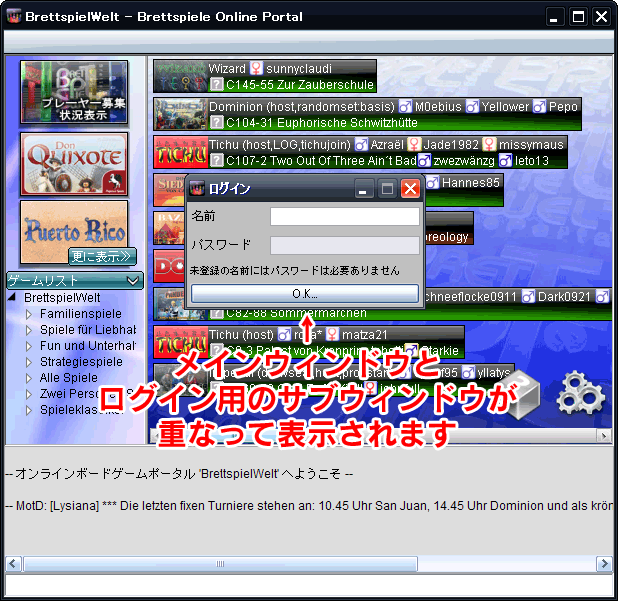
Task: Click player name Dark0921
Action: [564, 296]
